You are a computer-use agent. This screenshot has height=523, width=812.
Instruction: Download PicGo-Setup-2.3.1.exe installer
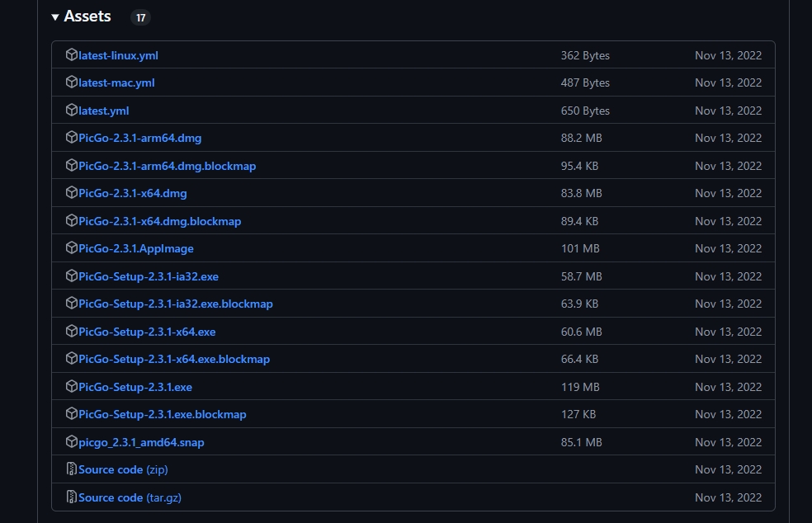tap(135, 387)
